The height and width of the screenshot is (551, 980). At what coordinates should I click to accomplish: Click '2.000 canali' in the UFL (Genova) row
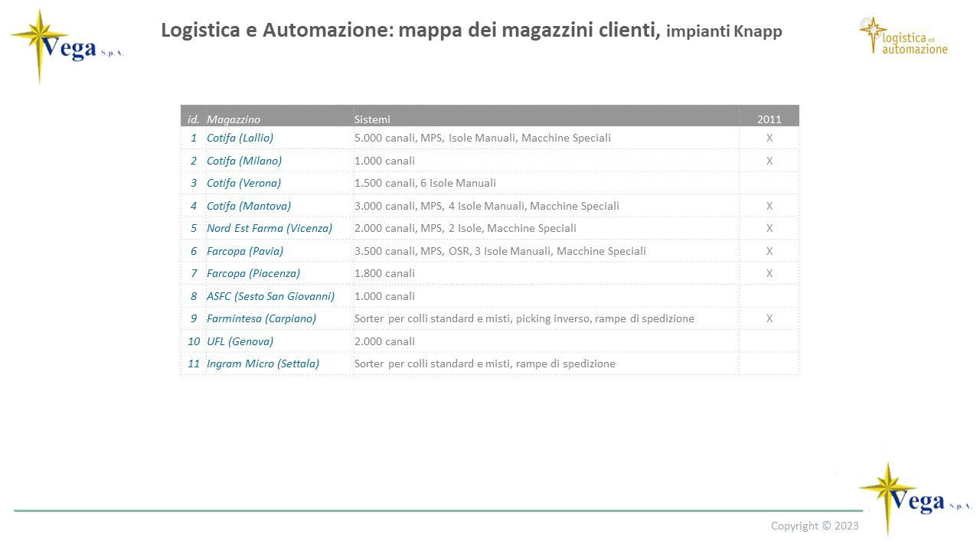[x=384, y=341]
